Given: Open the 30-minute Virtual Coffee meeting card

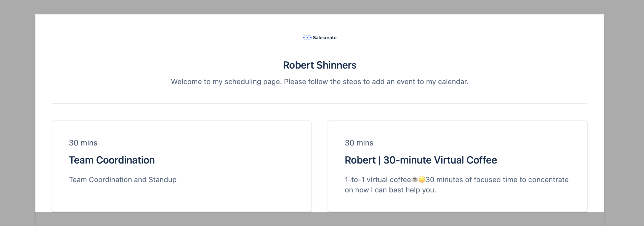Looking at the screenshot, I should click(x=458, y=166).
